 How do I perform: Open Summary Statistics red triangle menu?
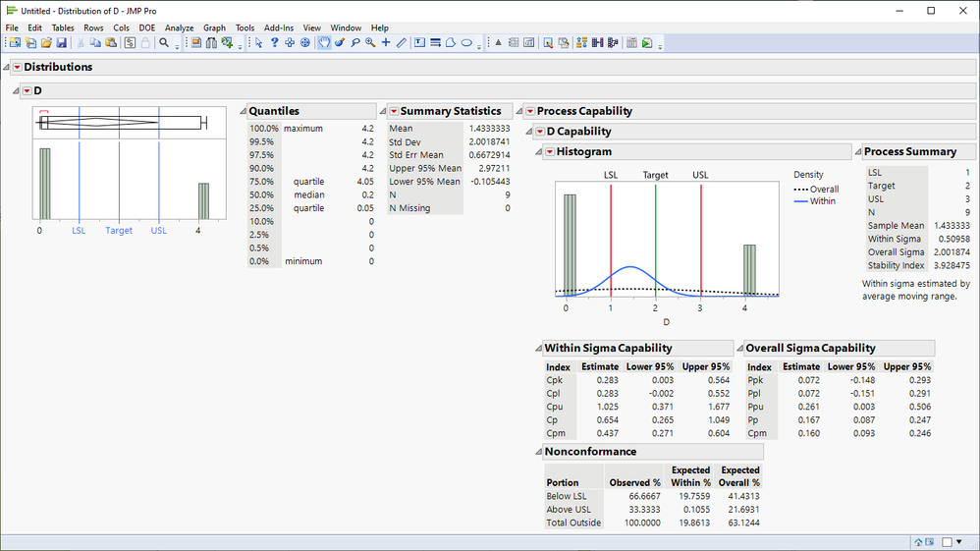click(x=394, y=112)
